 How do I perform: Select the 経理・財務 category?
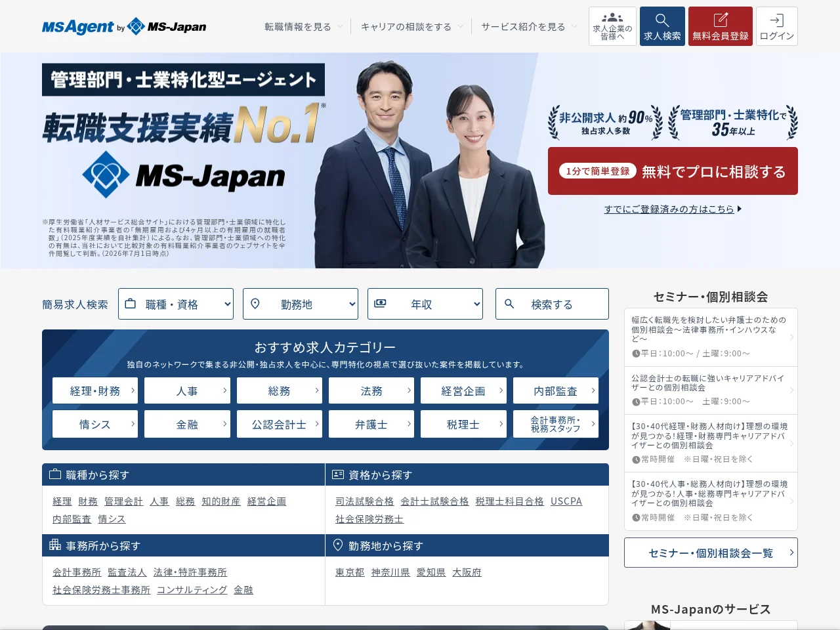pos(95,390)
